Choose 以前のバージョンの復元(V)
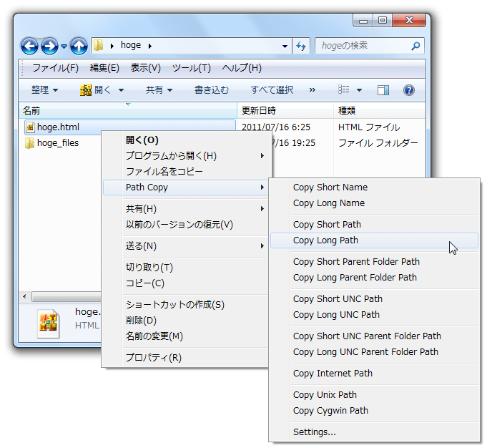Image resolution: width=487 pixels, height=448 pixels. pos(186,225)
